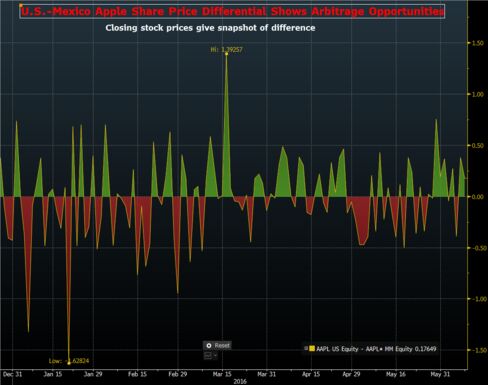Click the 1.00 value on the y-axis
488x385 pixels.
click(x=478, y=94)
